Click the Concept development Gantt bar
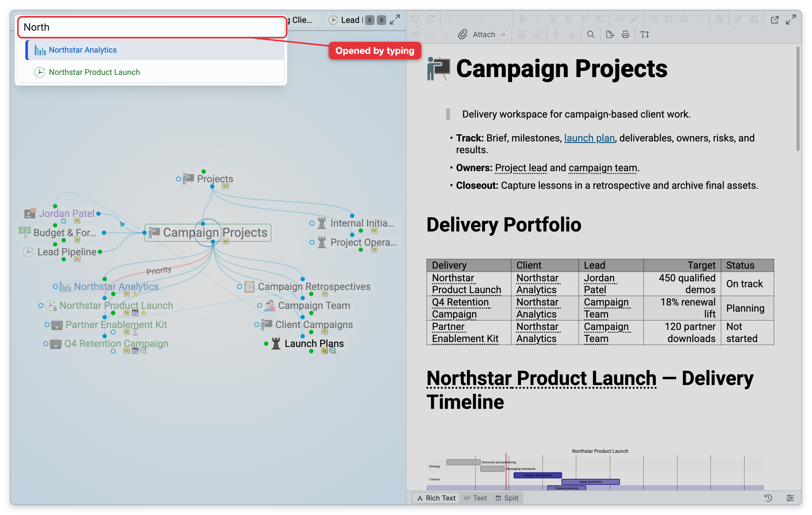This screenshot has height=515, width=812. pyautogui.click(x=537, y=475)
